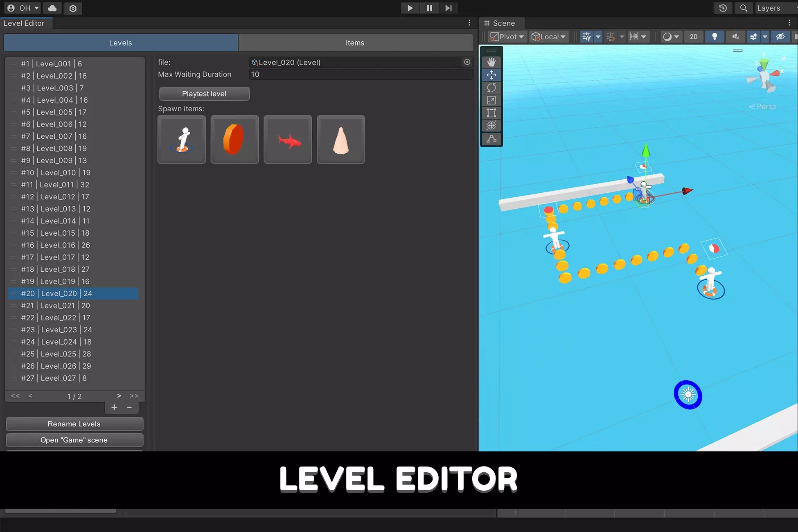Viewport: 798px width, 532px height.
Task: Toggle scene audio mute
Action: click(735, 37)
